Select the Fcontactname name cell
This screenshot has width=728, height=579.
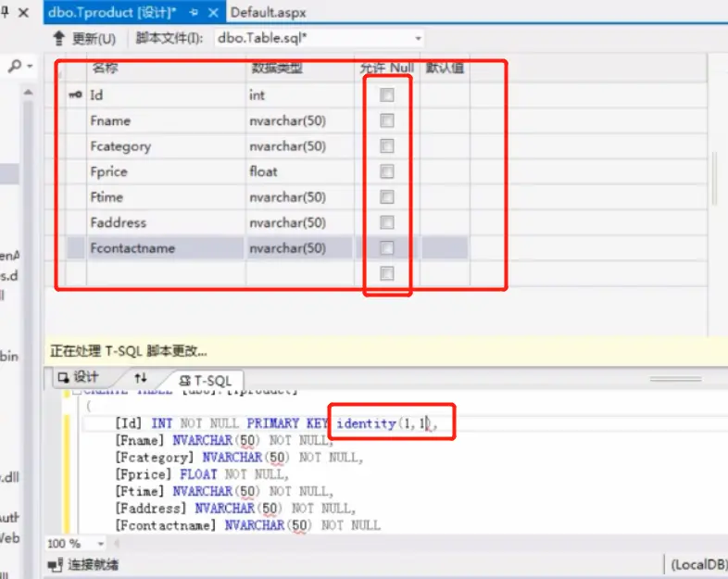[x=166, y=248]
